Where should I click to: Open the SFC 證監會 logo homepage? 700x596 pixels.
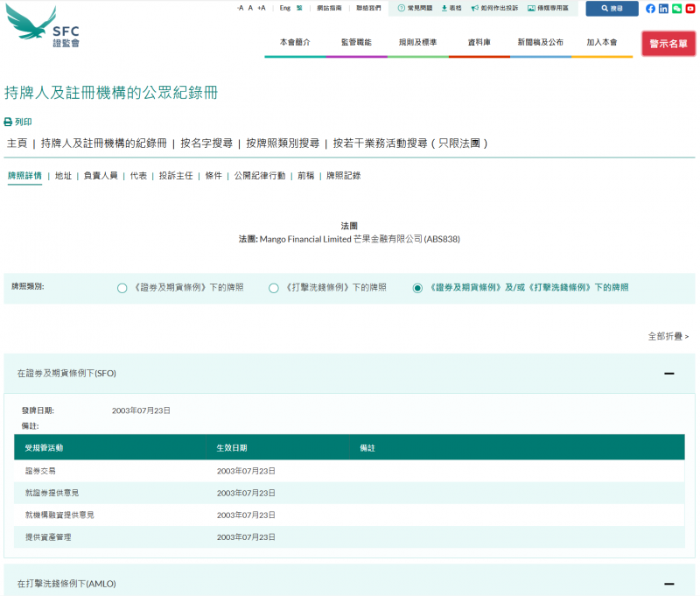coord(43,26)
